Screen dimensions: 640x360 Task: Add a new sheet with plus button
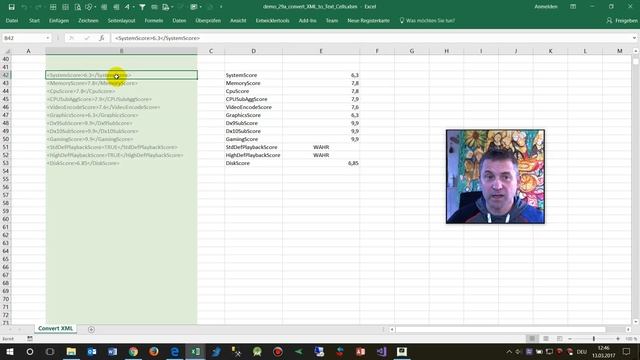91,329
